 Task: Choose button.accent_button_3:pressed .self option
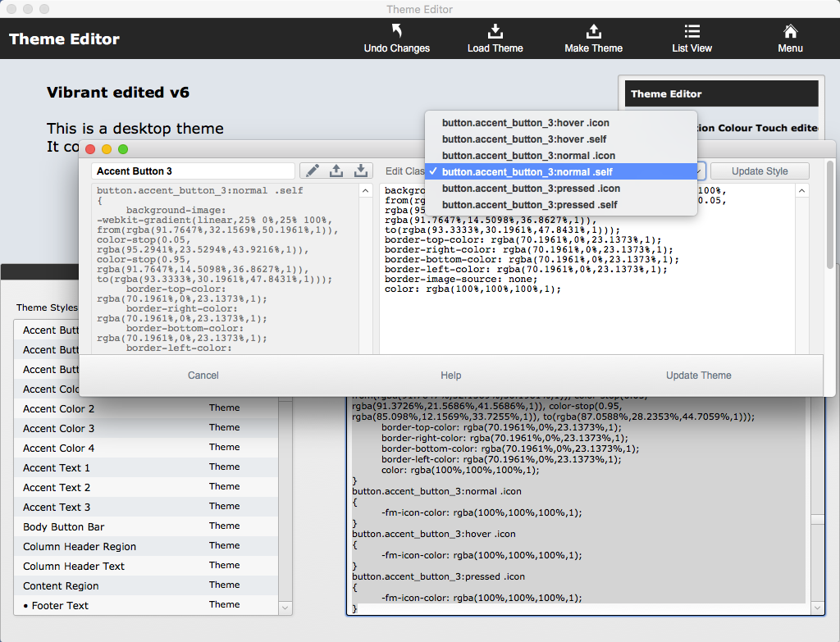(x=530, y=205)
